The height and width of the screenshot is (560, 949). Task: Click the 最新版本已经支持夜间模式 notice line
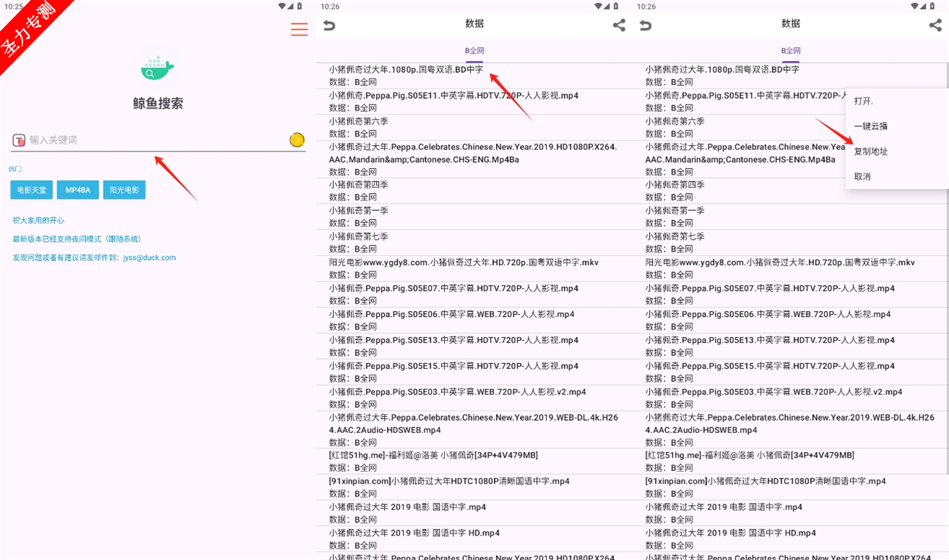77,239
